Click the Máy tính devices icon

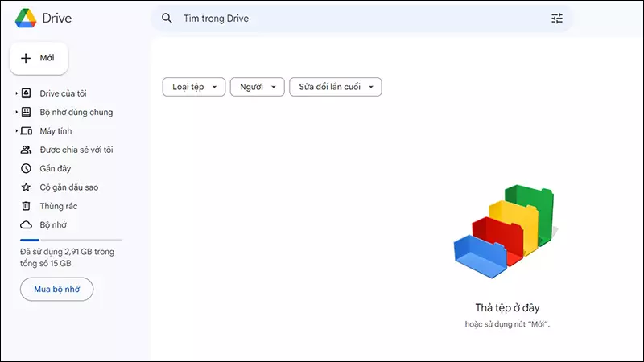click(26, 131)
